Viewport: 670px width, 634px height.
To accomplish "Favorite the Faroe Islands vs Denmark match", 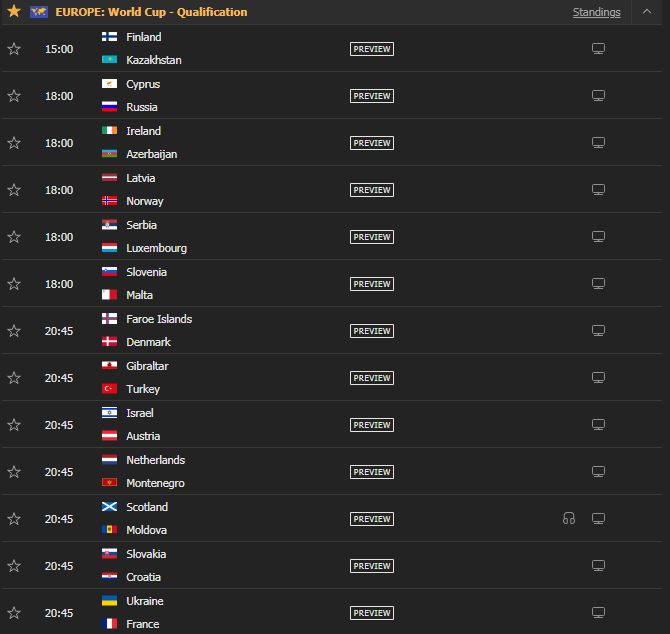I will tap(14, 331).
